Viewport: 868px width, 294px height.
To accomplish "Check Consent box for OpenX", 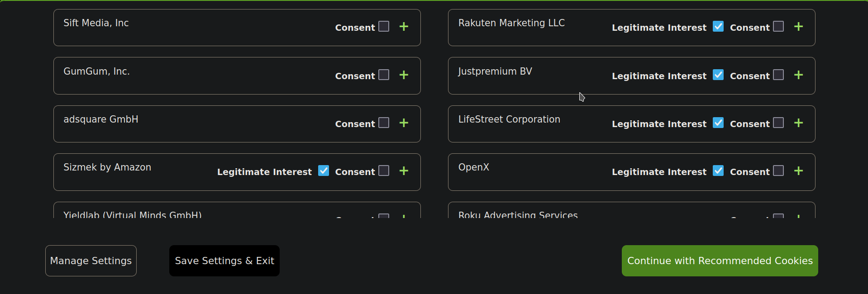I will point(778,171).
